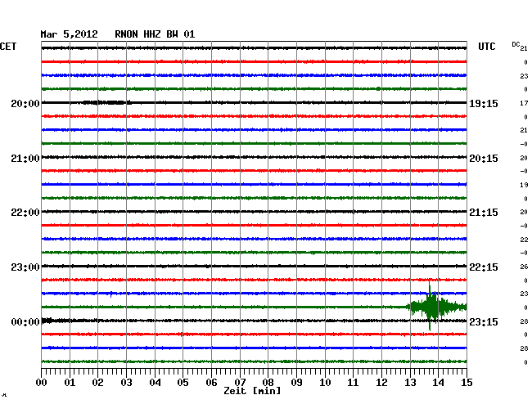532x404 pixels.
Task: Select minute 15 on the time axis
Action: (467, 382)
